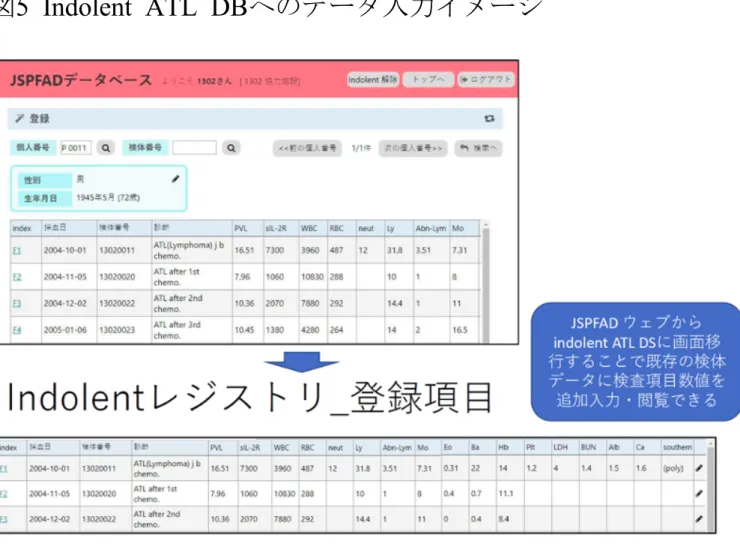
Task: Click the Indolent 解除 button
Action: (372, 80)
